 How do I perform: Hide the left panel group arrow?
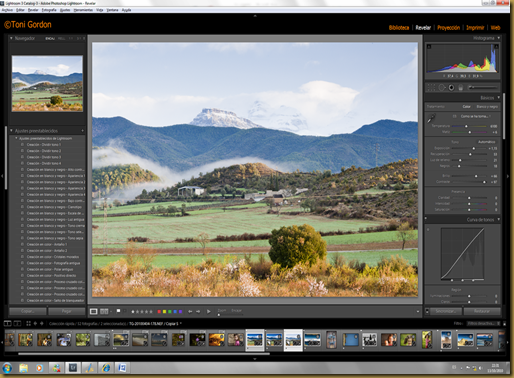click(x=2, y=176)
